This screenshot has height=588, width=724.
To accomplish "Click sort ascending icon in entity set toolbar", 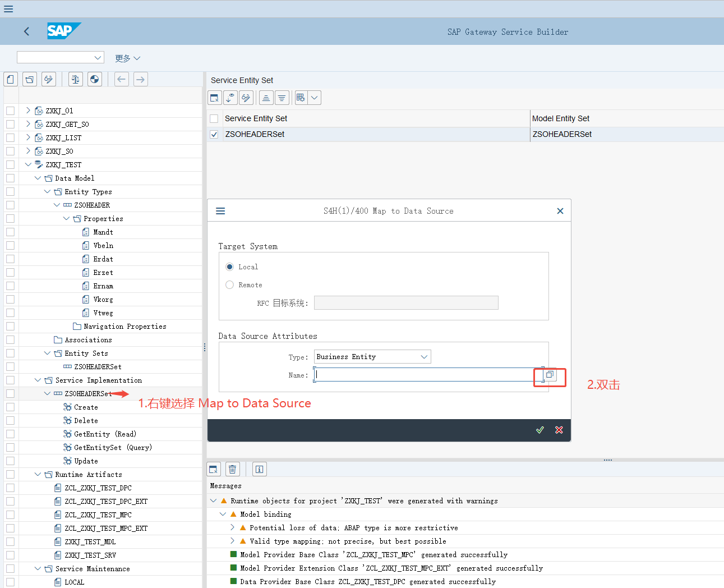I will tap(266, 98).
